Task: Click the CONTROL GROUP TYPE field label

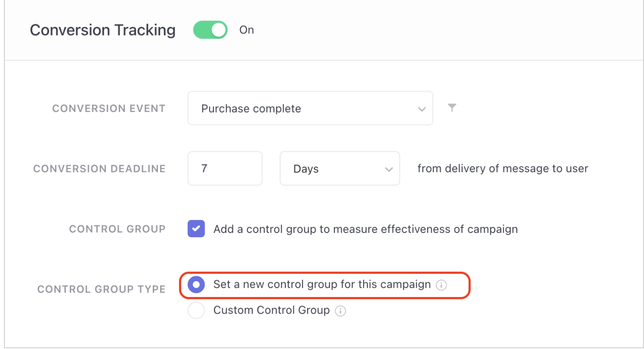Action: [x=101, y=289]
